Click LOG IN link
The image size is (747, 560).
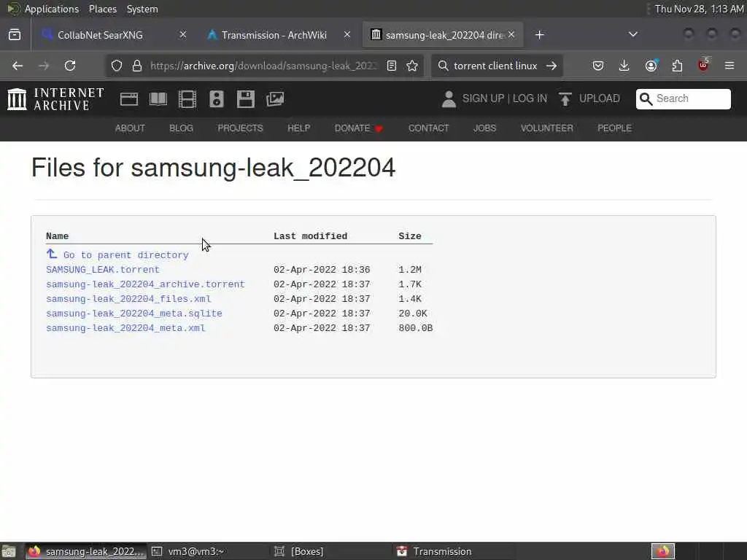tap(530, 98)
